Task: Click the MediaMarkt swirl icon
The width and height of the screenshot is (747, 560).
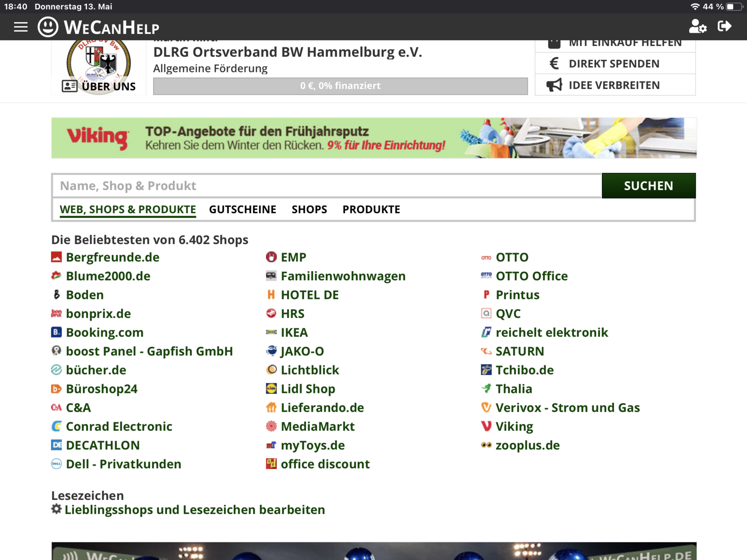Action: coord(271,426)
